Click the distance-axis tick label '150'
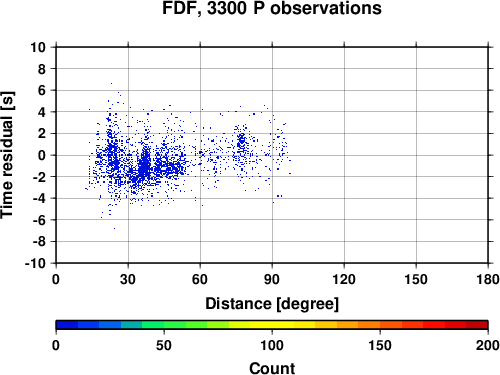Viewport: 500px width, 375px height. (416, 279)
